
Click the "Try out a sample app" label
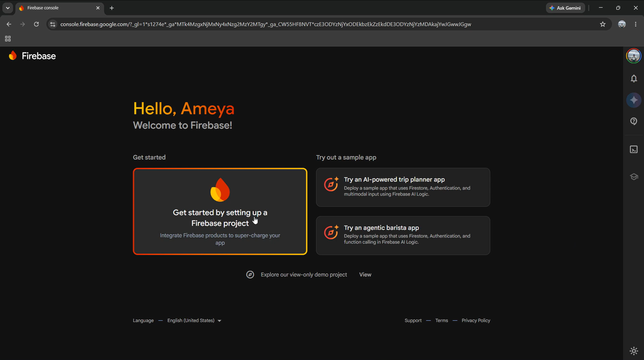click(346, 157)
